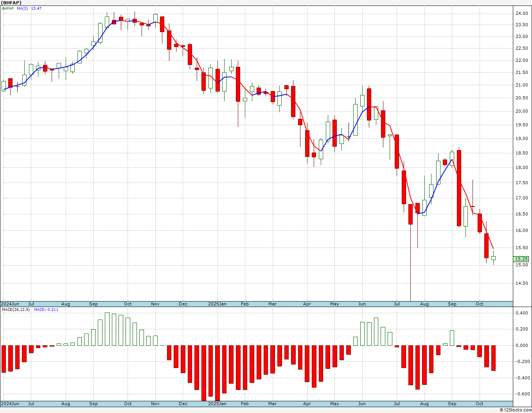Image resolution: width=532 pixels, height=413 pixels.
Task: Click the 24.00 price axis label
Action: pos(522,13)
